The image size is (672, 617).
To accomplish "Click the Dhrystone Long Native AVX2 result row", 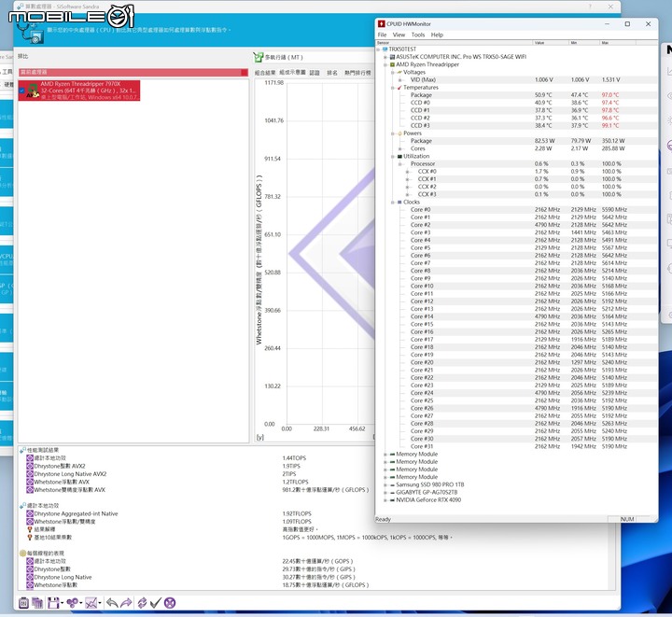I will 161,474.
